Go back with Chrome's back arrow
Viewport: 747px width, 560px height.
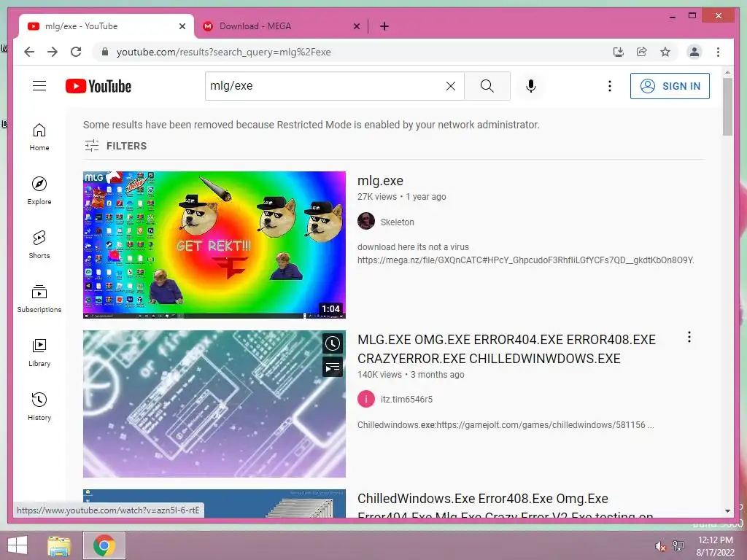[29, 52]
